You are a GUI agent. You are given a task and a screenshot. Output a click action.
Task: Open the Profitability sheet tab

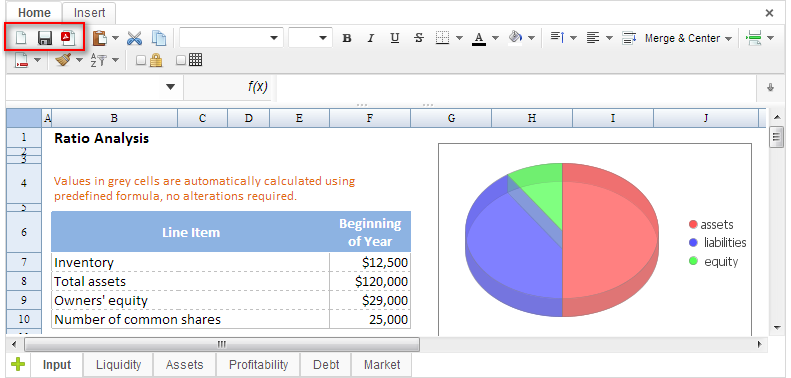[x=258, y=364]
